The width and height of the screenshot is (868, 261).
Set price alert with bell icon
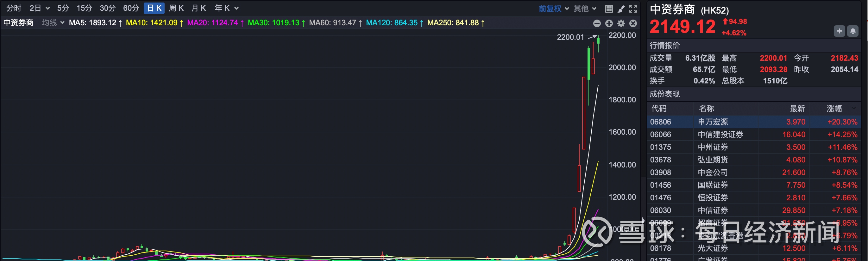853,31
